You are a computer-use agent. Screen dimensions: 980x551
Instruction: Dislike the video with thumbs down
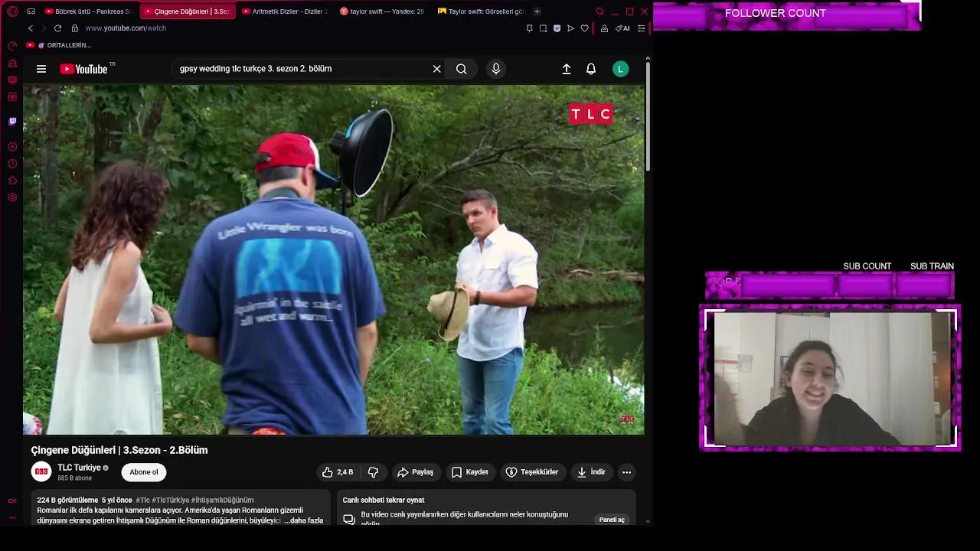[x=373, y=472]
